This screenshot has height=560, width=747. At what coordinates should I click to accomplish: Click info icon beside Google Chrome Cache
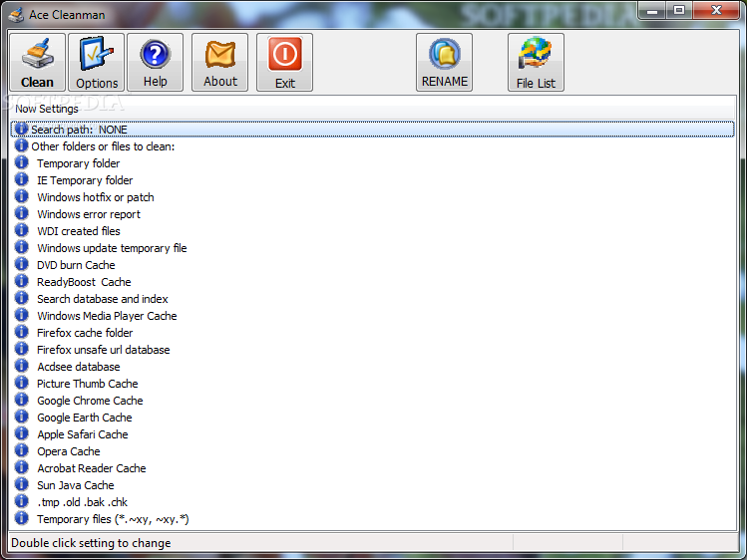[x=21, y=401]
